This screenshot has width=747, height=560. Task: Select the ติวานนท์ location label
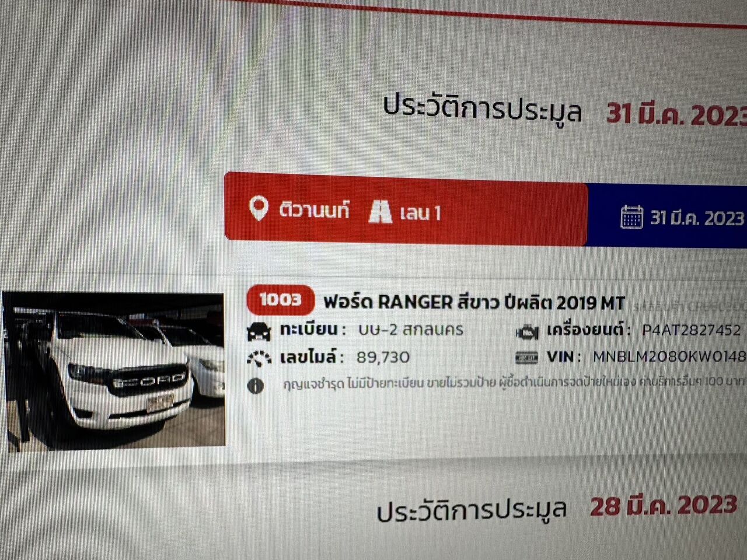tap(314, 209)
